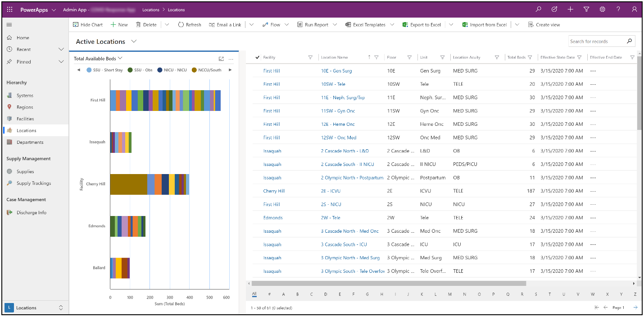This screenshot has height=317, width=644.
Task: Open Total Available Beds chart dropdown
Action: click(120, 59)
